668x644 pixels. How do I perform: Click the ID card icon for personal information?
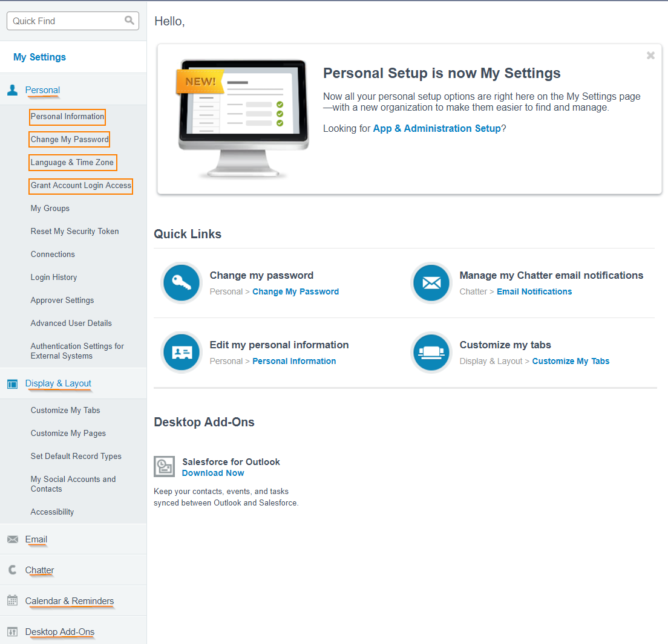click(182, 352)
